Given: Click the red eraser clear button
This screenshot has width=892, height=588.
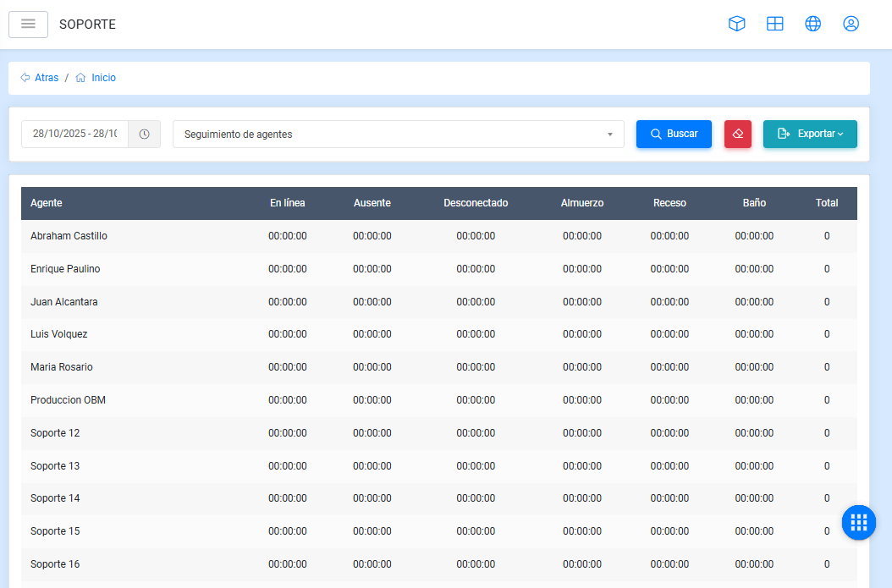Looking at the screenshot, I should point(737,134).
